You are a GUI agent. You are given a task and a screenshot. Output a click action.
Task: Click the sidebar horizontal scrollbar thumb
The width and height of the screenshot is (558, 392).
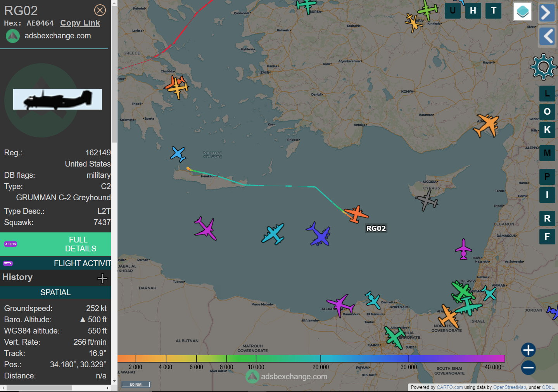tap(39, 388)
